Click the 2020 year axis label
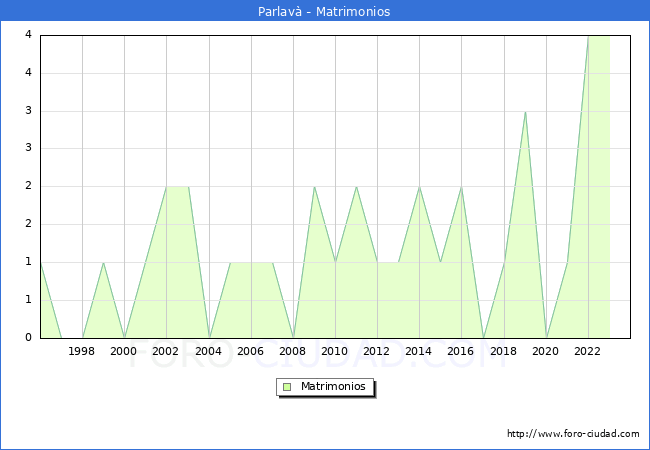The width and height of the screenshot is (650, 450). (x=545, y=351)
